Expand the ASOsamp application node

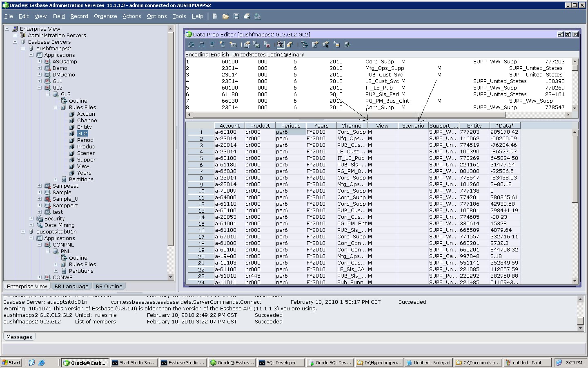[x=40, y=61]
